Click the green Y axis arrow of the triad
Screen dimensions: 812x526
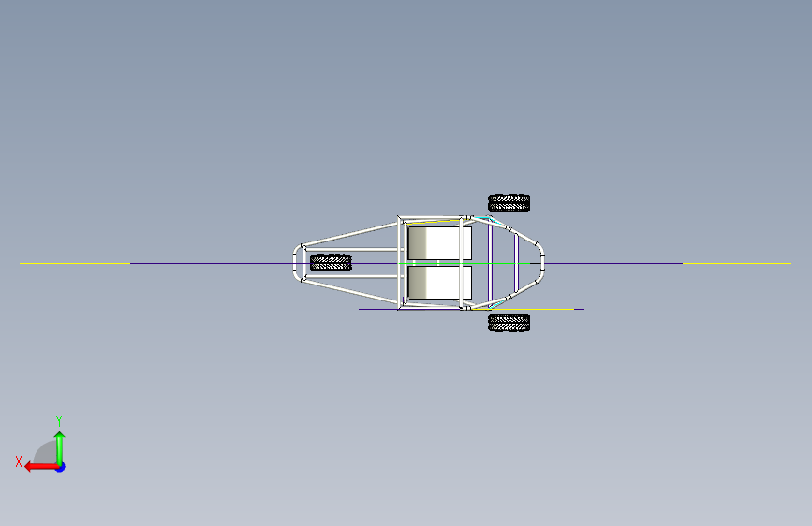[60, 448]
